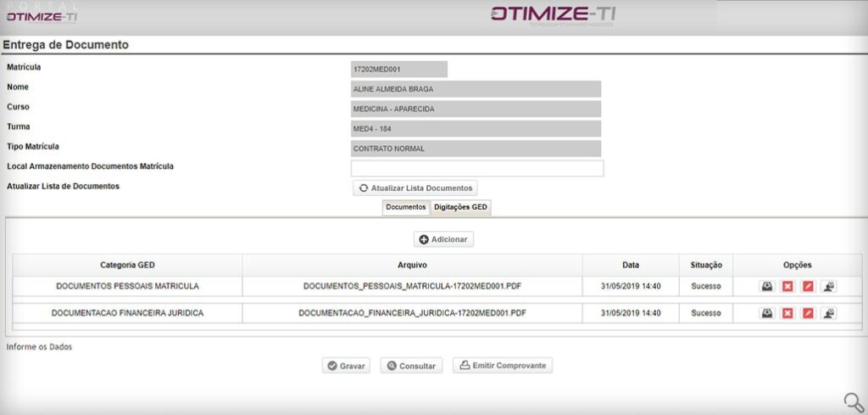Image resolution: width=868 pixels, height=415 pixels.
Task: Switch to the Documentos tab
Action: tap(405, 207)
